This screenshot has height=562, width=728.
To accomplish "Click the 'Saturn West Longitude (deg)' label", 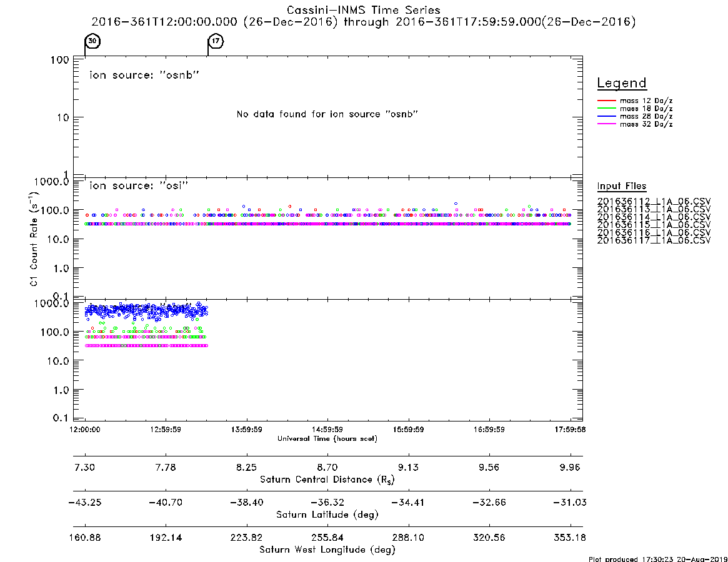I will (327, 550).
